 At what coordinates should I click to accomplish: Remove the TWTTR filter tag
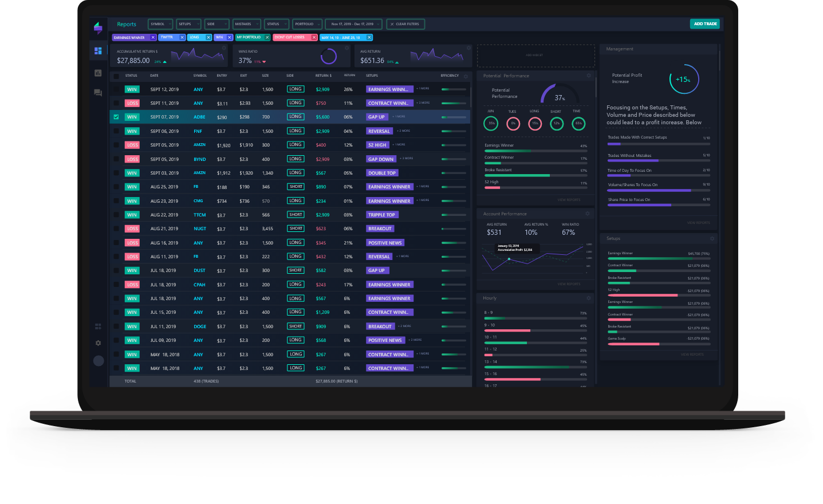182,37
